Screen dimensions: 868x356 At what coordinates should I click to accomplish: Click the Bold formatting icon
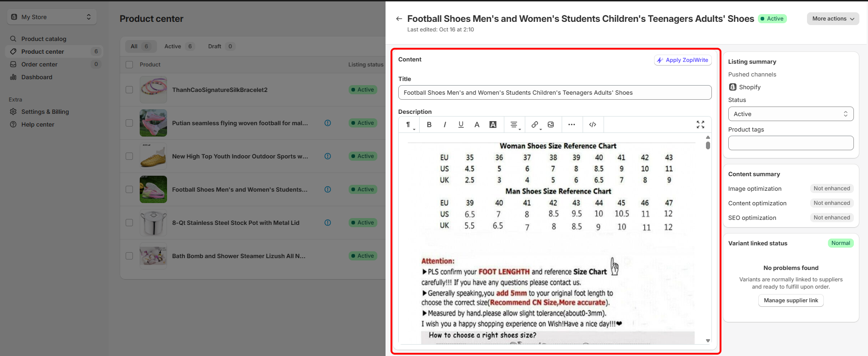pyautogui.click(x=429, y=125)
